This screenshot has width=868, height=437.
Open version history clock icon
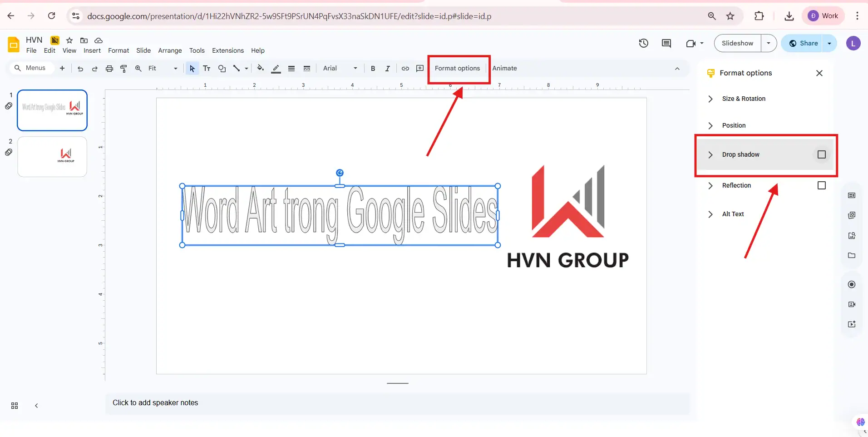point(643,43)
